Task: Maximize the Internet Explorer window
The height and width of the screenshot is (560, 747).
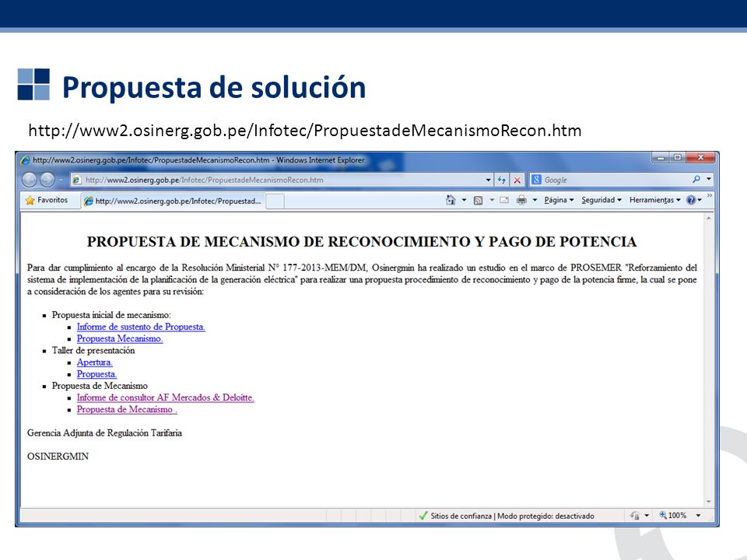Action: tap(677, 157)
